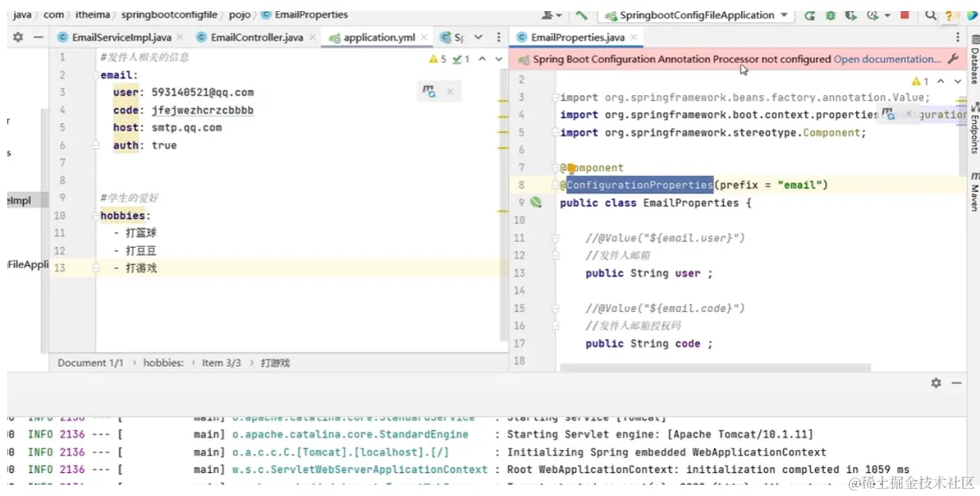Viewport: 980px width, 496px height.
Task: Click the ConfigurationProperties annotation text
Action: (x=640, y=185)
